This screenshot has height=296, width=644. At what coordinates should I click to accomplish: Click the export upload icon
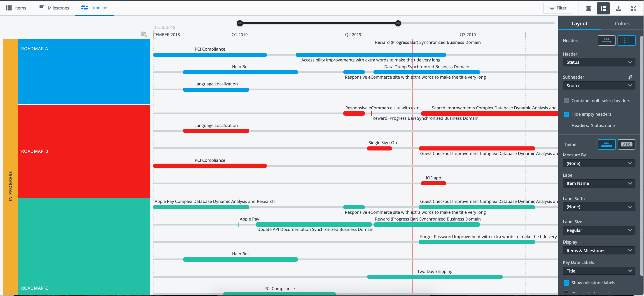point(618,8)
